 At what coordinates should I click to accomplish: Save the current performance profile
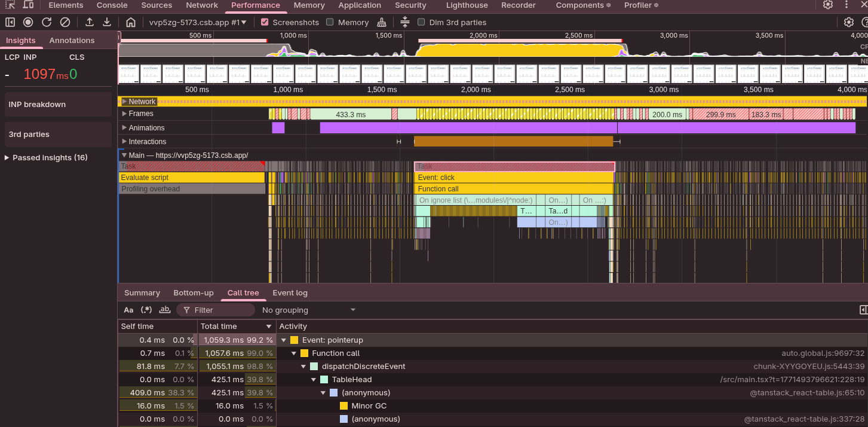pos(108,22)
